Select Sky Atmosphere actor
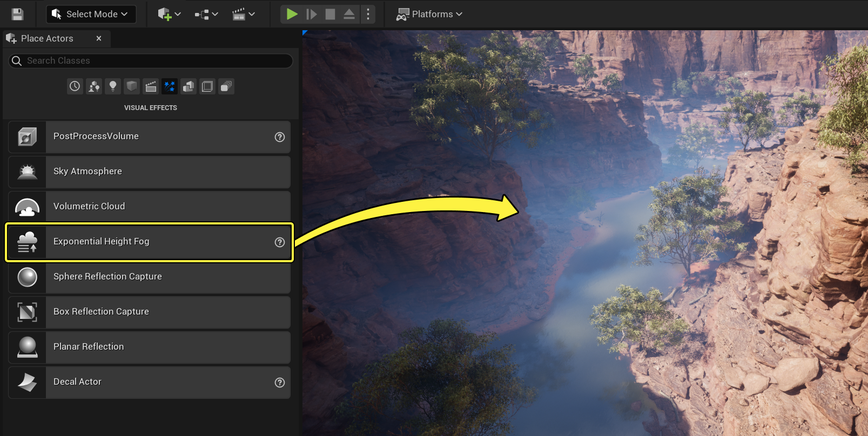This screenshot has height=436, width=868. click(x=150, y=172)
